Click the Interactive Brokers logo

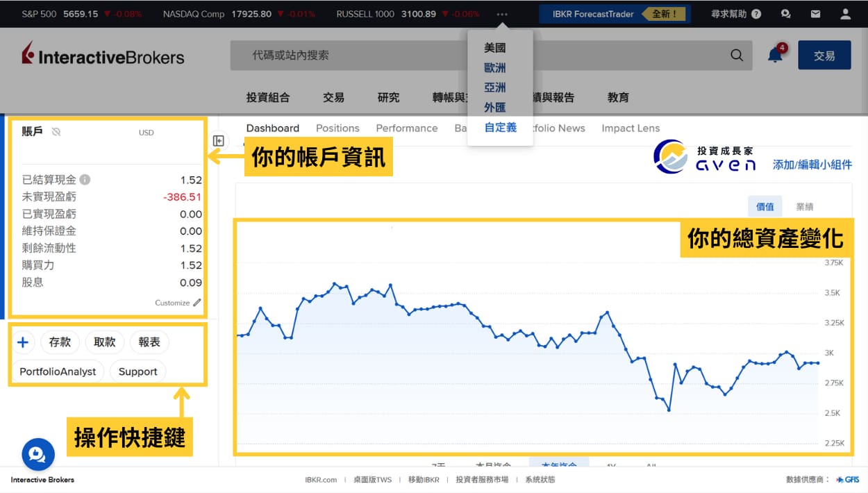pyautogui.click(x=103, y=55)
